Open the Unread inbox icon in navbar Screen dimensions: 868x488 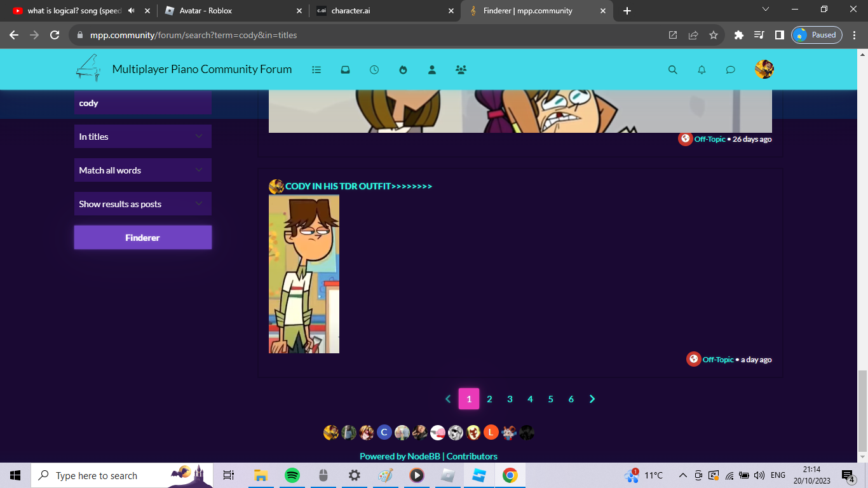click(x=345, y=70)
